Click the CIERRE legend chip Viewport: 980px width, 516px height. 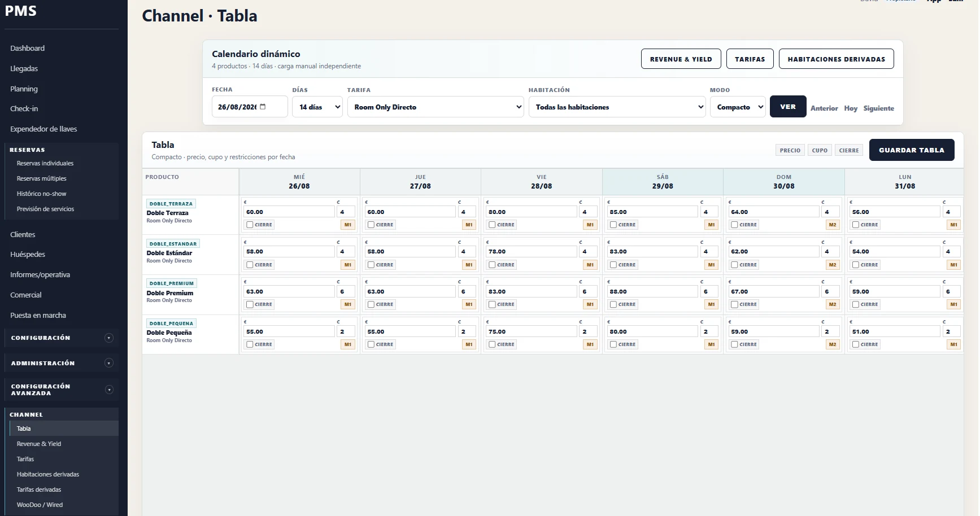(849, 150)
